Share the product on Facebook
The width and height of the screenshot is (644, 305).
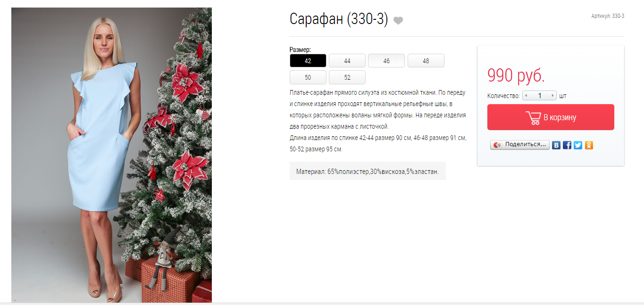coord(567,145)
